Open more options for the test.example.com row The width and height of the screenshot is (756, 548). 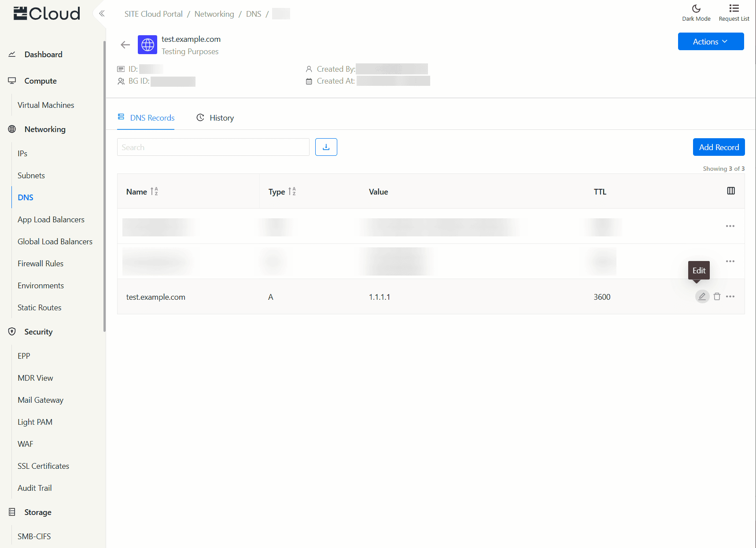[x=730, y=297]
